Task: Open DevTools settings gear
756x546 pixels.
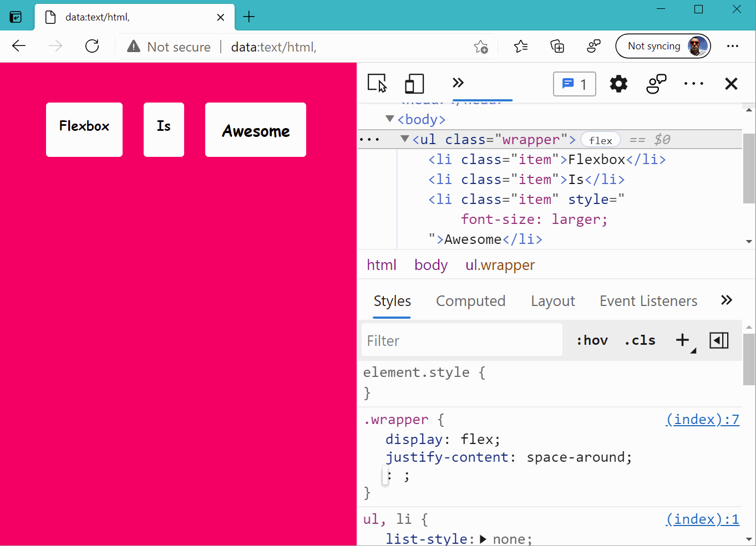Action: [x=618, y=84]
